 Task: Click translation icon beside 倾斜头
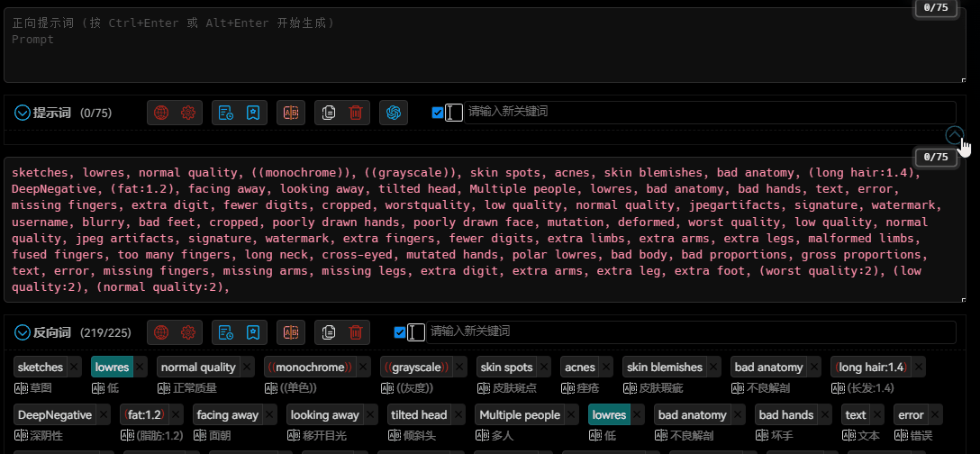click(x=394, y=436)
